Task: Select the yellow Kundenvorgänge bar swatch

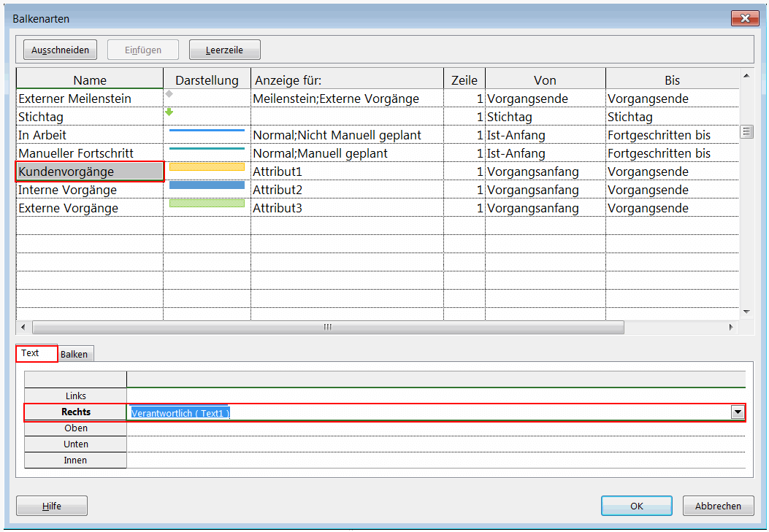Action: click(207, 167)
